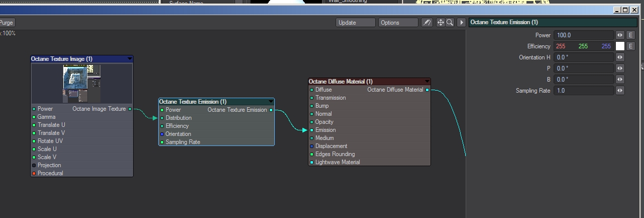Click the Efficiency input port on Emission node

pyautogui.click(x=162, y=126)
